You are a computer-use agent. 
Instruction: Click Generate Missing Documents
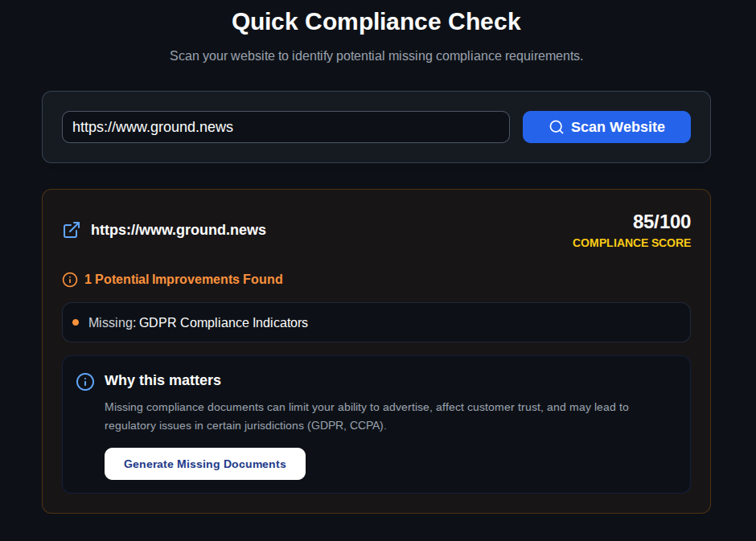click(204, 464)
